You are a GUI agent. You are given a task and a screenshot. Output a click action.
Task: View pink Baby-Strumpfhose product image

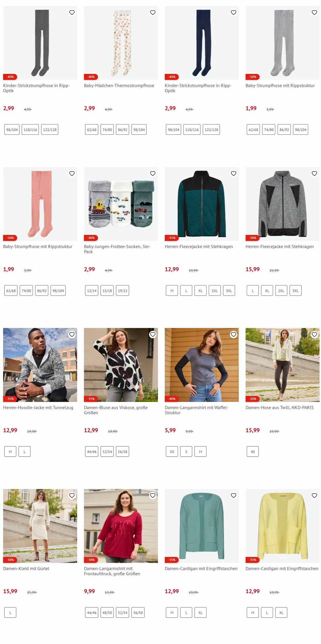pos(40,204)
